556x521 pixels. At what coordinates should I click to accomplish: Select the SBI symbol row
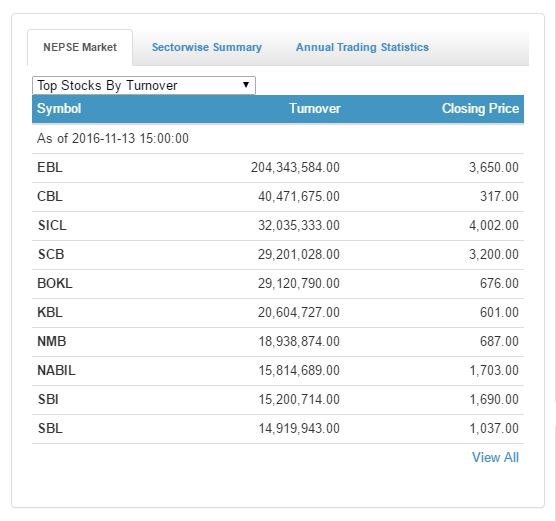point(278,400)
